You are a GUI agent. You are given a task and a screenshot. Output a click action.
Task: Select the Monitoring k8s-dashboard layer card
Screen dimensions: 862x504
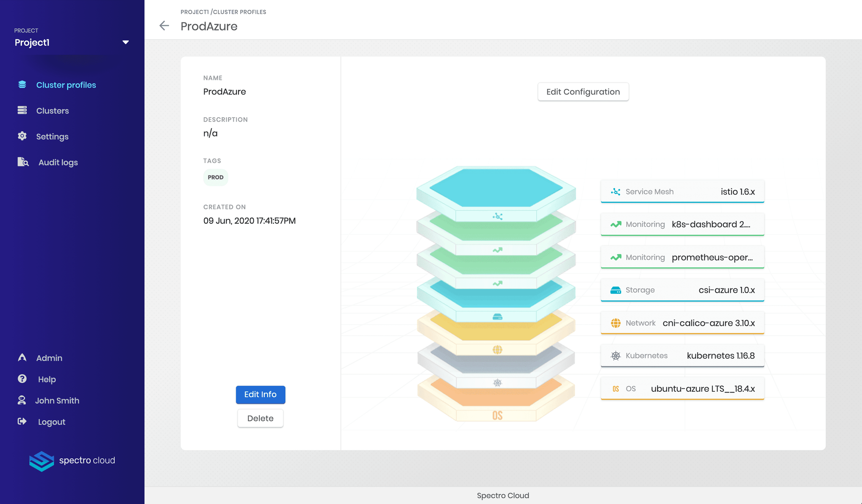(682, 224)
